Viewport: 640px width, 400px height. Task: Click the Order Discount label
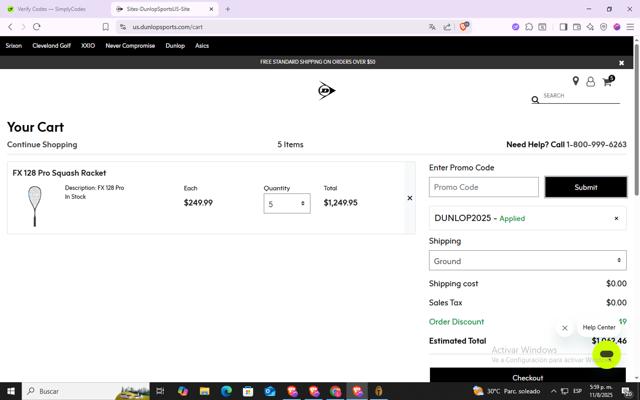(456, 322)
